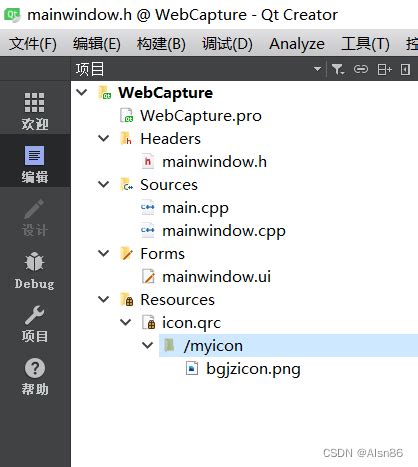This screenshot has height=467, width=418.
Task: Collapse the Sources folder
Action: tap(104, 184)
